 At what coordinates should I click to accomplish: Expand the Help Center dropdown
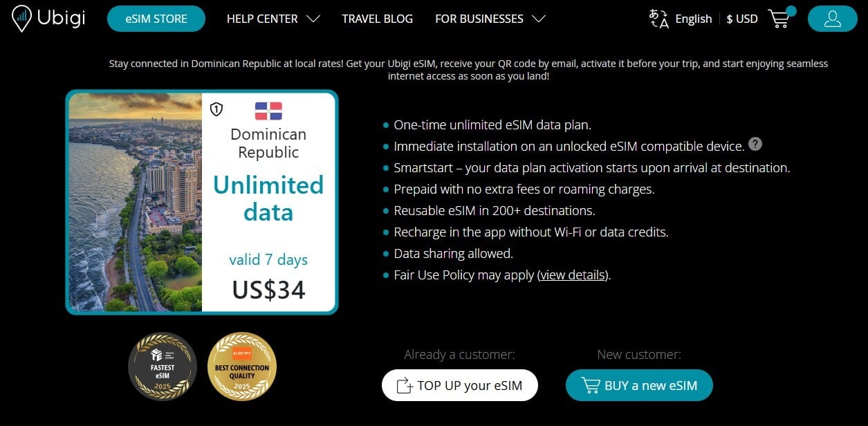click(x=273, y=19)
